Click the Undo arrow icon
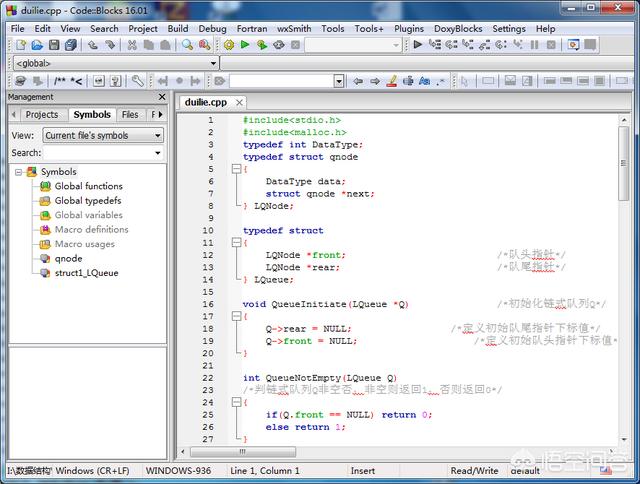The image size is (640, 484). point(95,45)
